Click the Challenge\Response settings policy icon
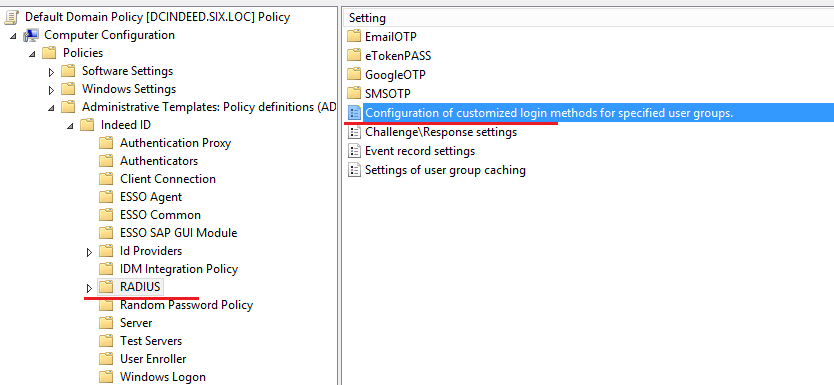 (x=354, y=132)
